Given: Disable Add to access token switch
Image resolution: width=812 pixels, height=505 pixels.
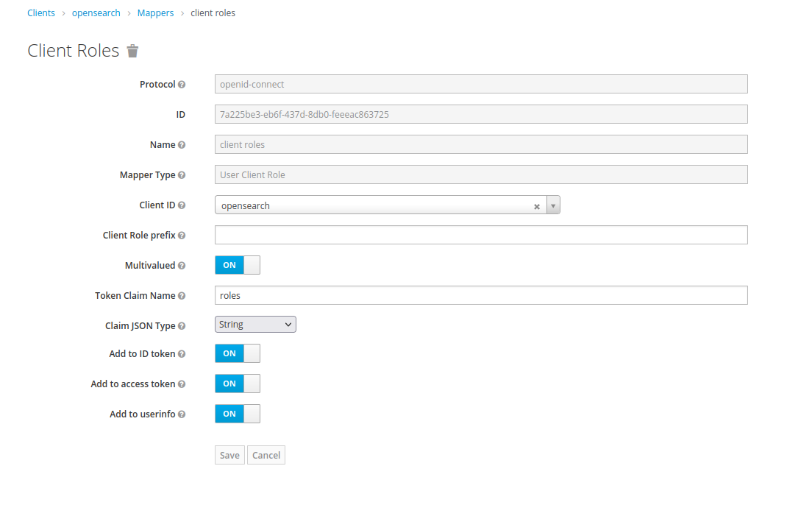Looking at the screenshot, I should tap(237, 384).
